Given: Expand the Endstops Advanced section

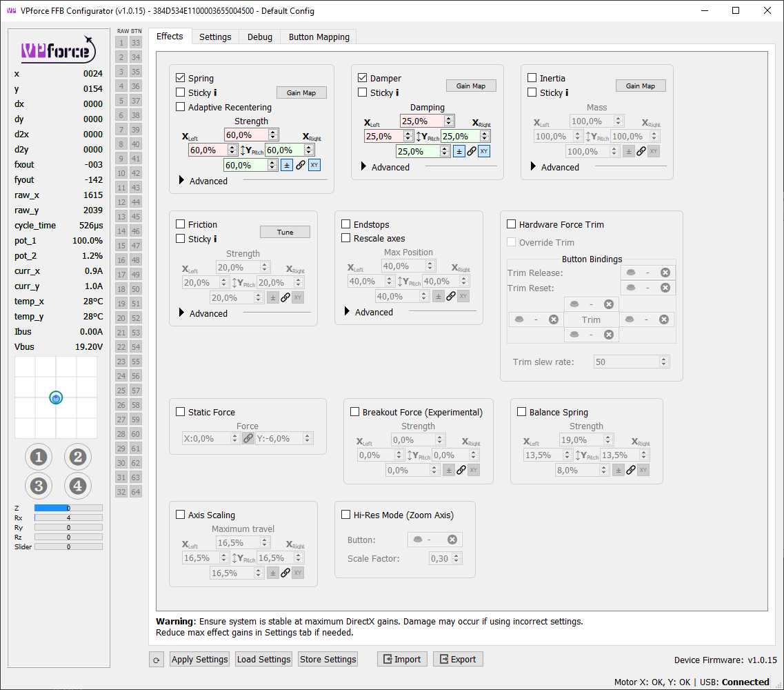Looking at the screenshot, I should pos(348,312).
